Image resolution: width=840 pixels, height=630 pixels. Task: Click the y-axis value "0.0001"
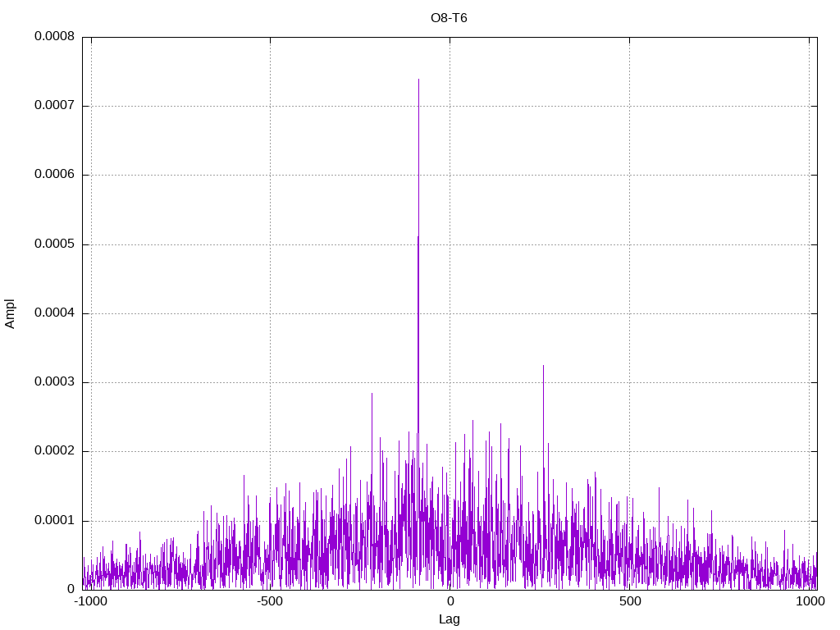[x=54, y=521]
